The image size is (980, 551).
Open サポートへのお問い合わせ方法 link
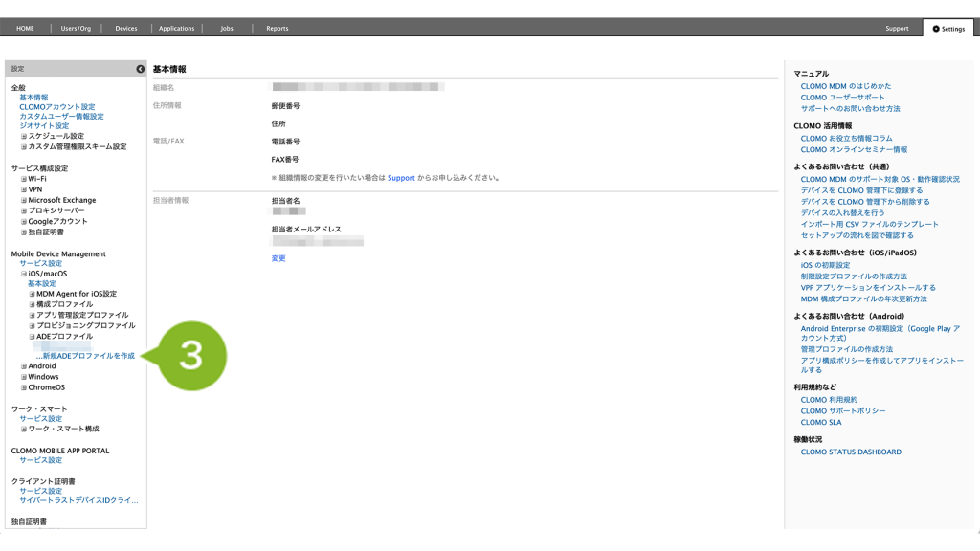coord(851,109)
